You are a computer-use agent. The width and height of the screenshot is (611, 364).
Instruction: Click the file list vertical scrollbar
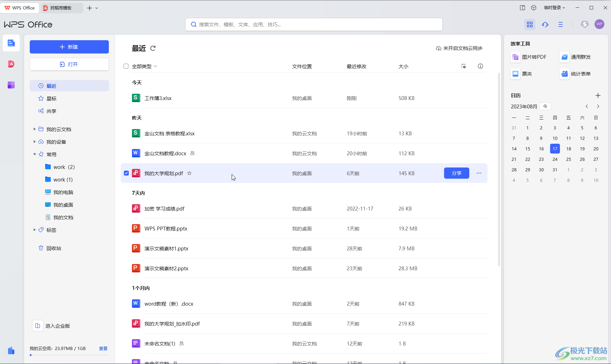coord(499,170)
